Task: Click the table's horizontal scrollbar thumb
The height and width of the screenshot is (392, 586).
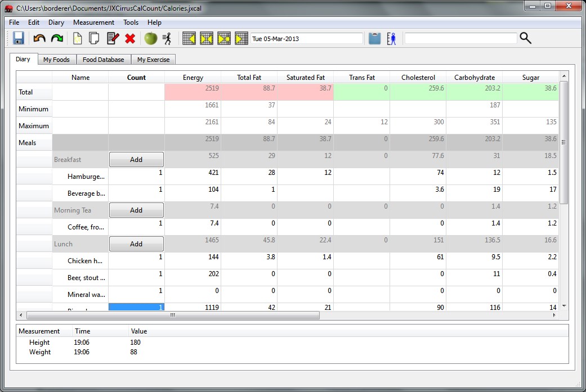Action: click(172, 316)
